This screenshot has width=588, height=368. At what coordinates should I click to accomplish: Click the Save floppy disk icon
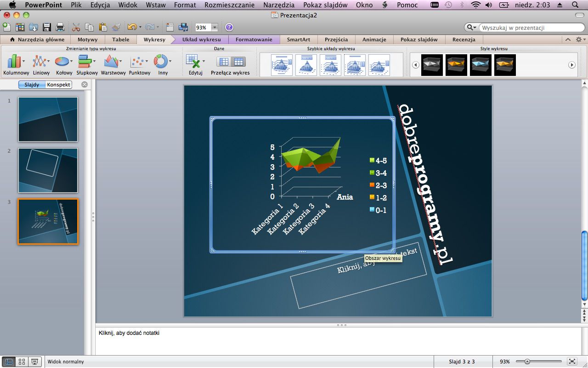[47, 27]
